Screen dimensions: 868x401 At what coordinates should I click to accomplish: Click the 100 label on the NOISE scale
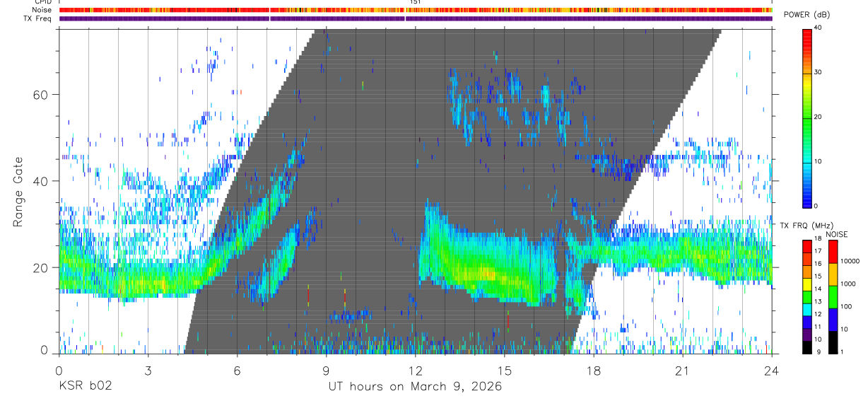pos(845,306)
